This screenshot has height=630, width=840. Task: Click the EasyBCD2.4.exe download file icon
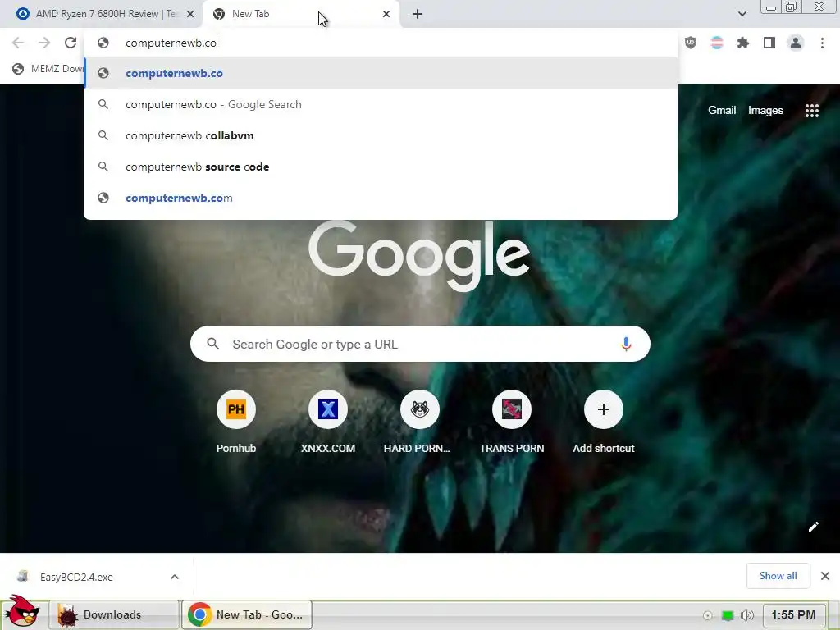(22, 577)
